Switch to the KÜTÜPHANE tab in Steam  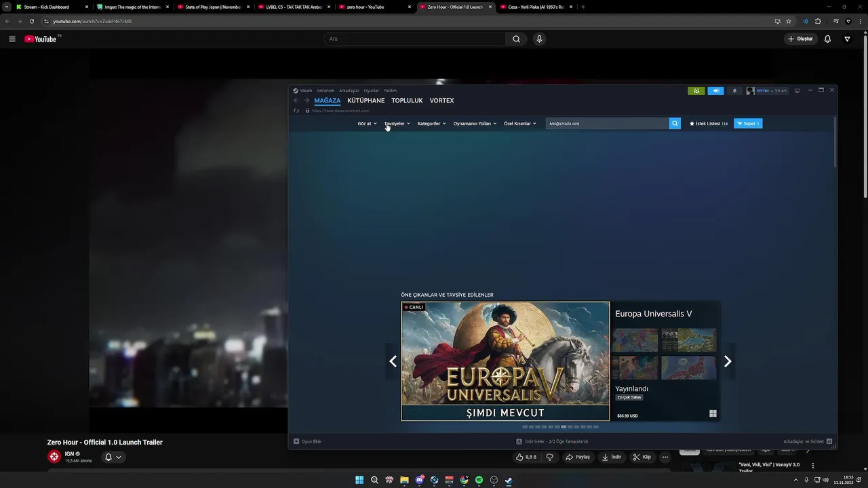point(366,100)
